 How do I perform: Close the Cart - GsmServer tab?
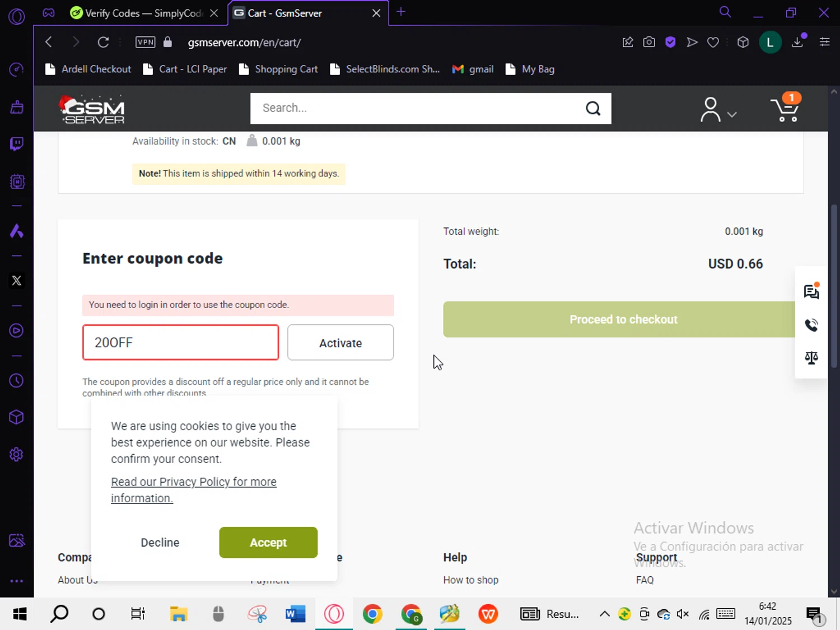click(376, 13)
